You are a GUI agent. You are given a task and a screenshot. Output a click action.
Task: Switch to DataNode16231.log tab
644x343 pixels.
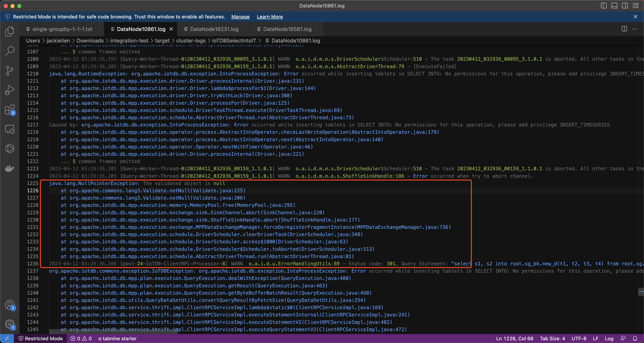[x=214, y=29]
